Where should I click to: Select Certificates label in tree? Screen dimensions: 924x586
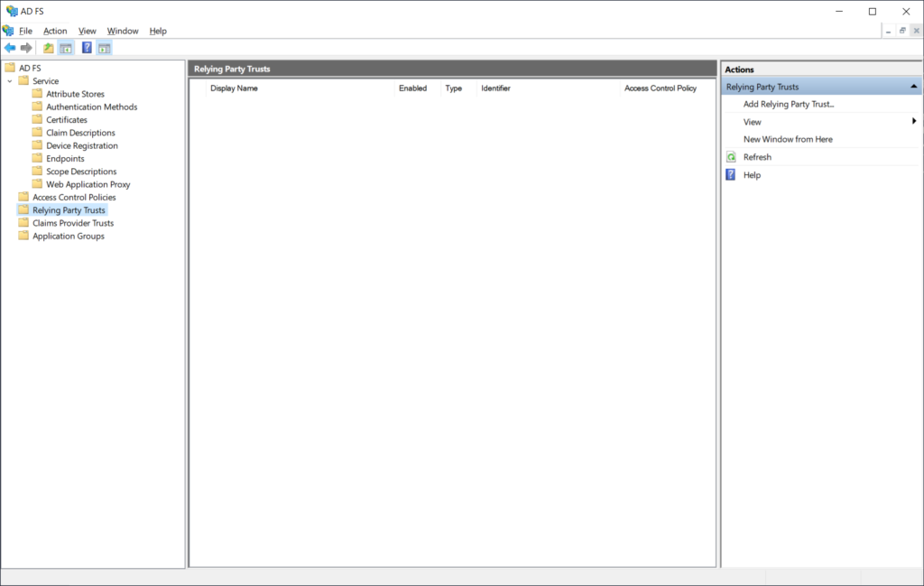(x=67, y=120)
